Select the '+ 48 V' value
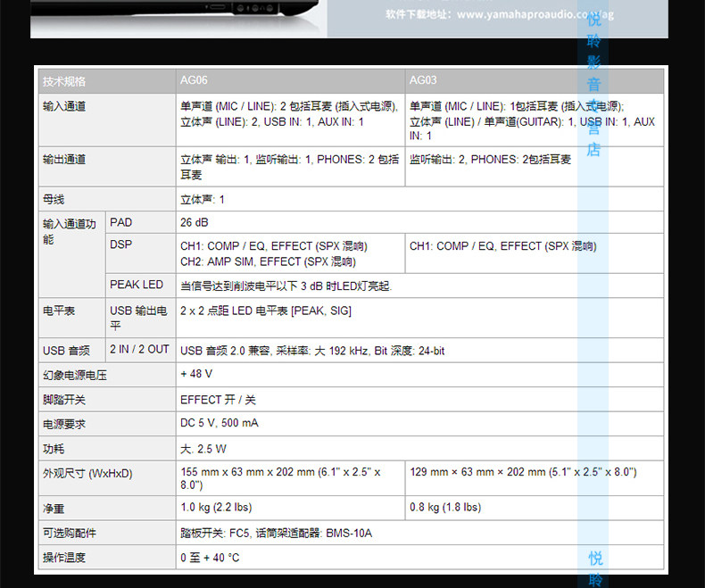This screenshot has height=588, width=705. [196, 374]
